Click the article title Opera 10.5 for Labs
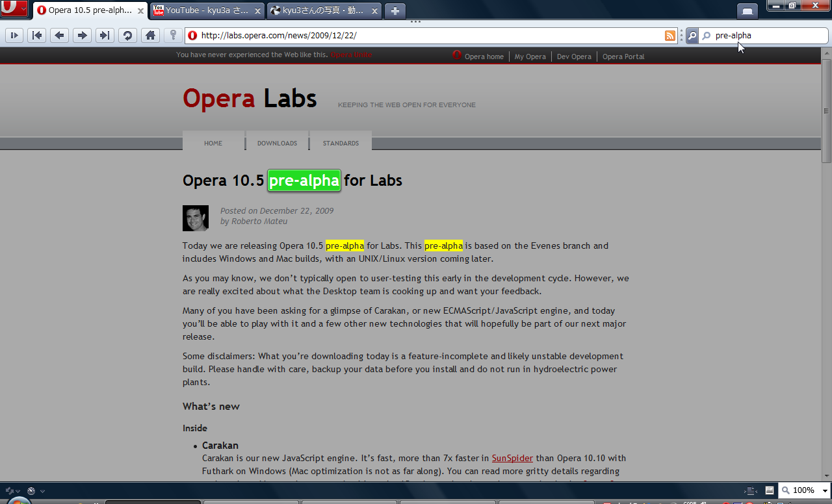The image size is (832, 504). click(x=292, y=181)
